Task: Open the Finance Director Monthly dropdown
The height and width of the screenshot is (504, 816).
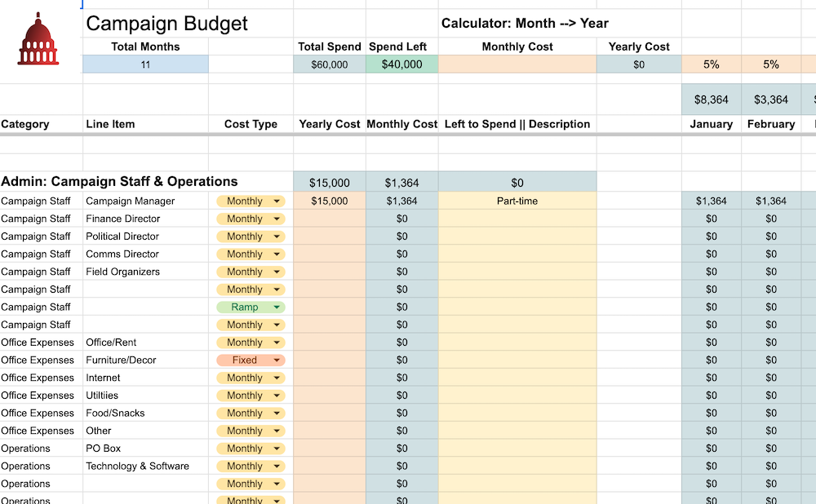Action: [250, 219]
